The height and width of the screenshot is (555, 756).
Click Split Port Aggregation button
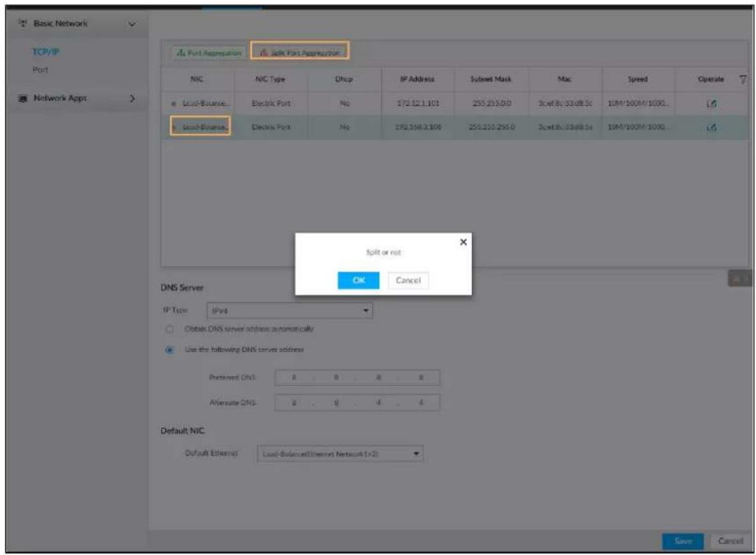tap(300, 52)
